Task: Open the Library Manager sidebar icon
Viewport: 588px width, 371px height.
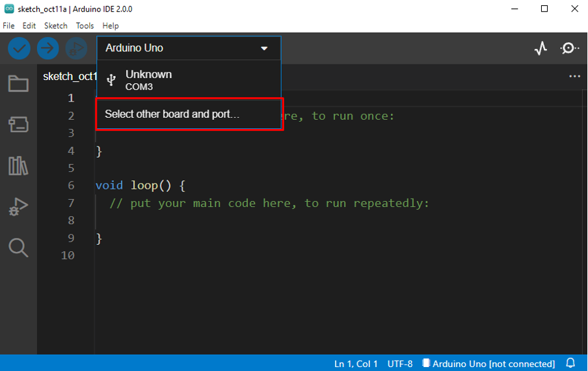Action: 18,165
